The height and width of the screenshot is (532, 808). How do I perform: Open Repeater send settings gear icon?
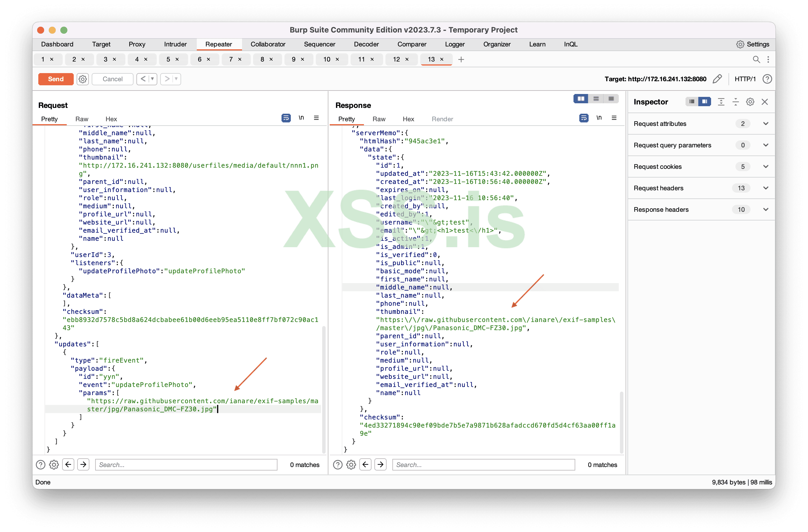pos(82,79)
